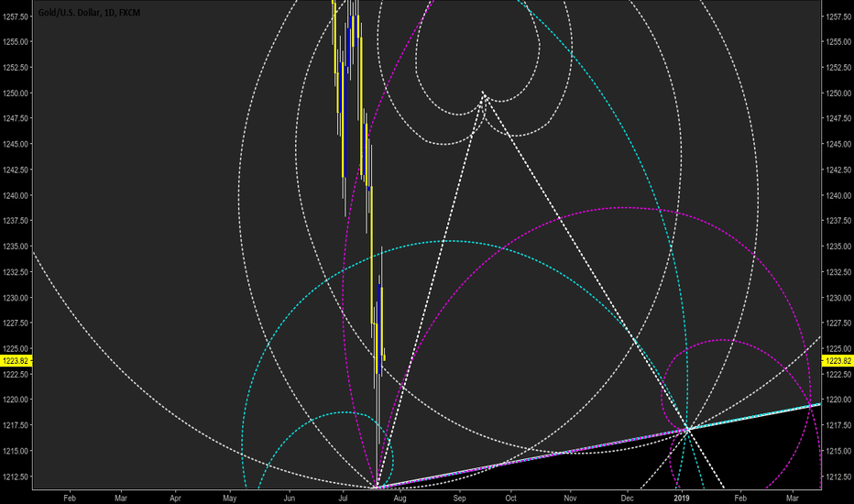
Task: Click 1215.00 on the left price scale
Action: [x=16, y=451]
